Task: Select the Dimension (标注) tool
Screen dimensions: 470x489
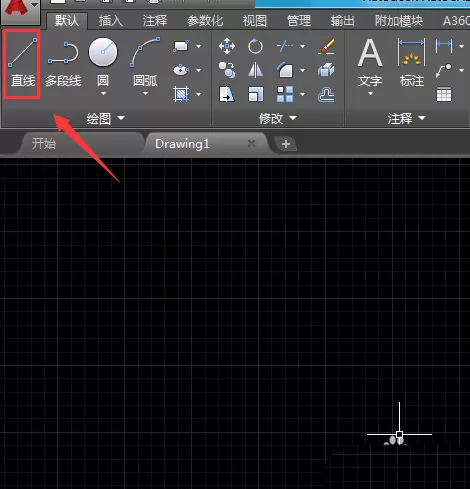Action: pyautogui.click(x=412, y=63)
